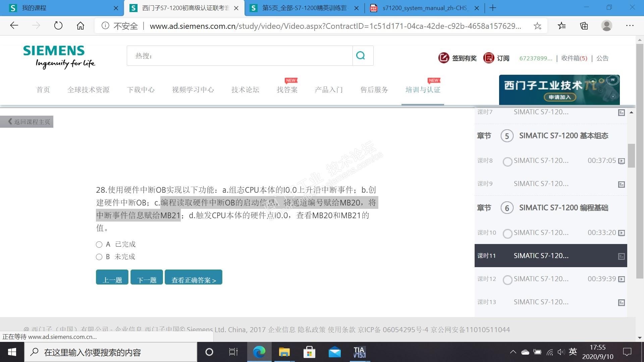
Task: Open browser collections icon
Action: coord(584,26)
